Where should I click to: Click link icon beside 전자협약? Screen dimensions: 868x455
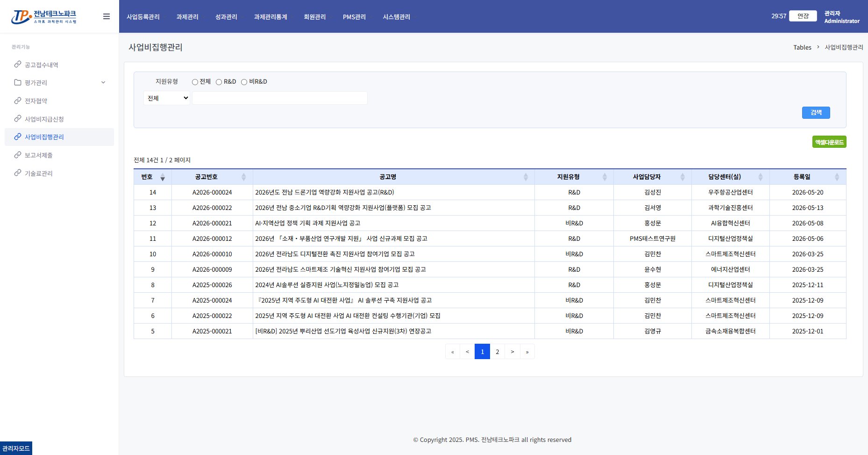point(18,101)
